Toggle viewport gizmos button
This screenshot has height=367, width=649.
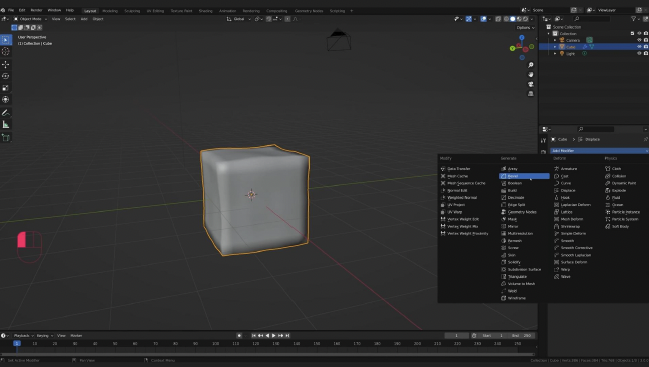coord(469,19)
